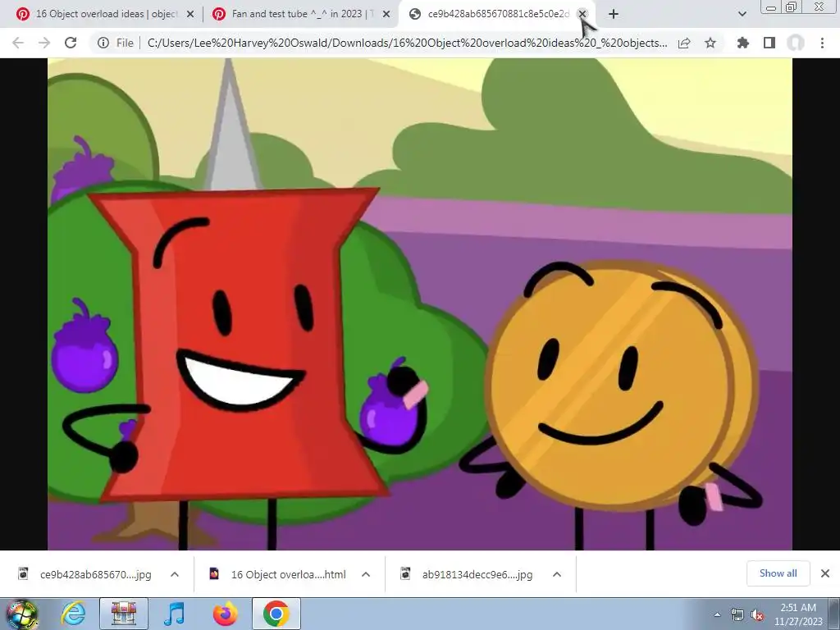Click the address bar file path
The width and height of the screenshot is (840, 630).
coord(407,43)
